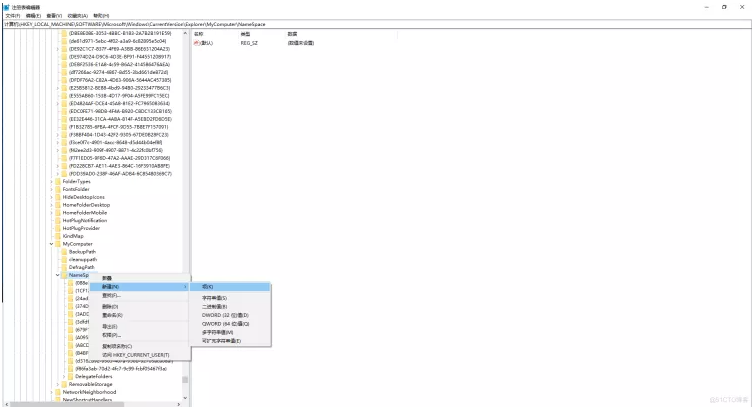Click the HomeFolderMobile folder icon

click(x=58, y=212)
